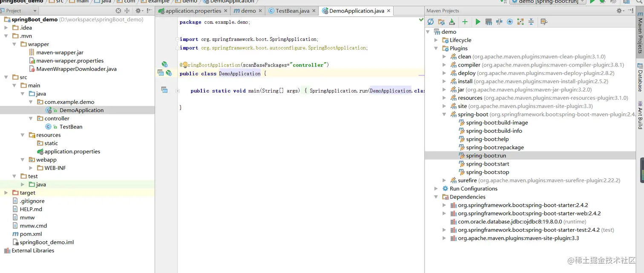Click the Reimport All Maven Projects icon
The width and height of the screenshot is (644, 273).
431,22
